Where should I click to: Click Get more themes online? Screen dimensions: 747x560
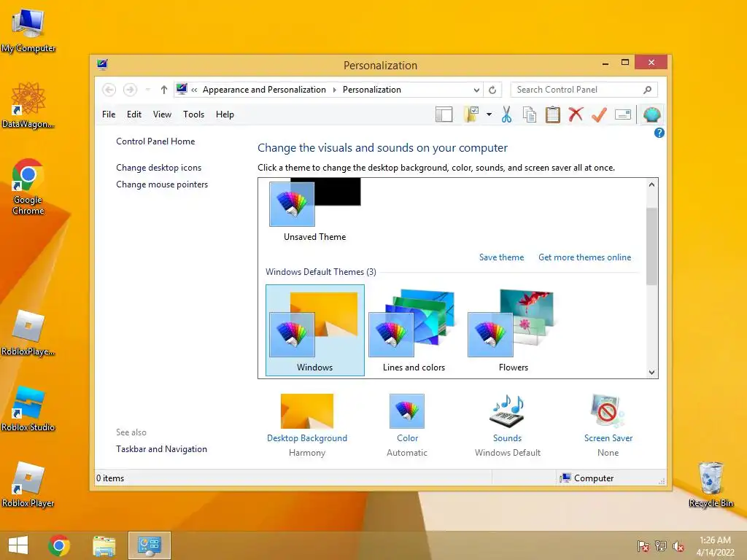point(584,257)
